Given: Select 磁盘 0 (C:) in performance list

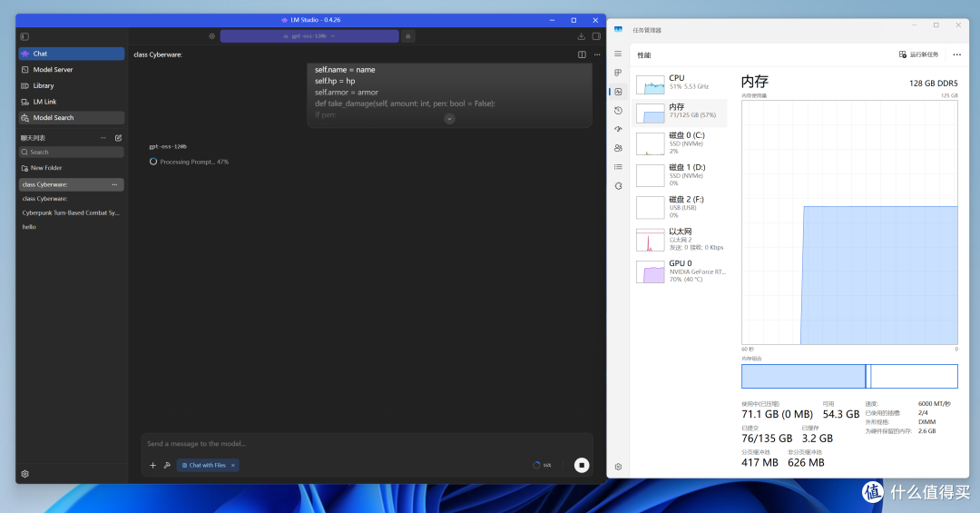Looking at the screenshot, I should point(680,143).
